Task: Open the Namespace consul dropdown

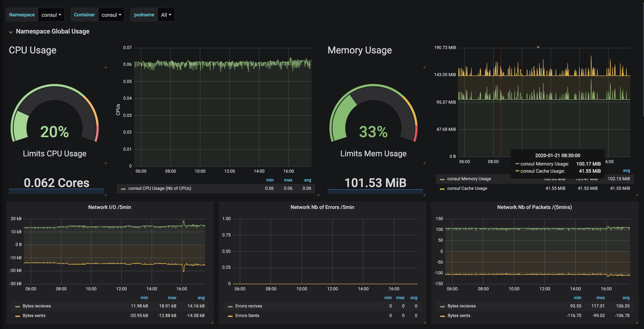Action: [51, 15]
